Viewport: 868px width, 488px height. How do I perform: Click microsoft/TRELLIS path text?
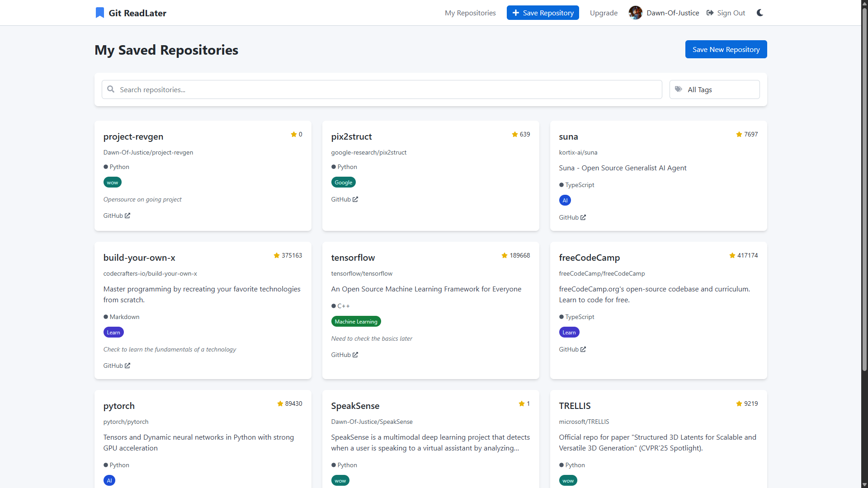(x=584, y=422)
